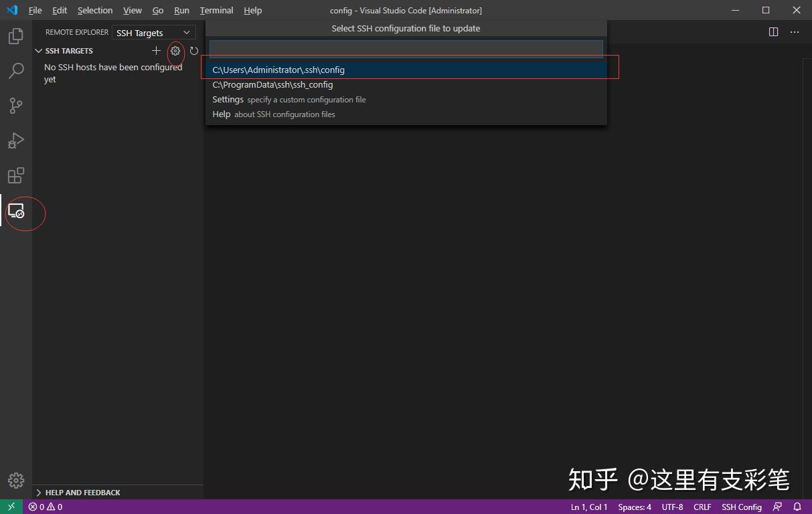812x514 pixels.
Task: Click the Configure SSH gear icon
Action: click(175, 51)
